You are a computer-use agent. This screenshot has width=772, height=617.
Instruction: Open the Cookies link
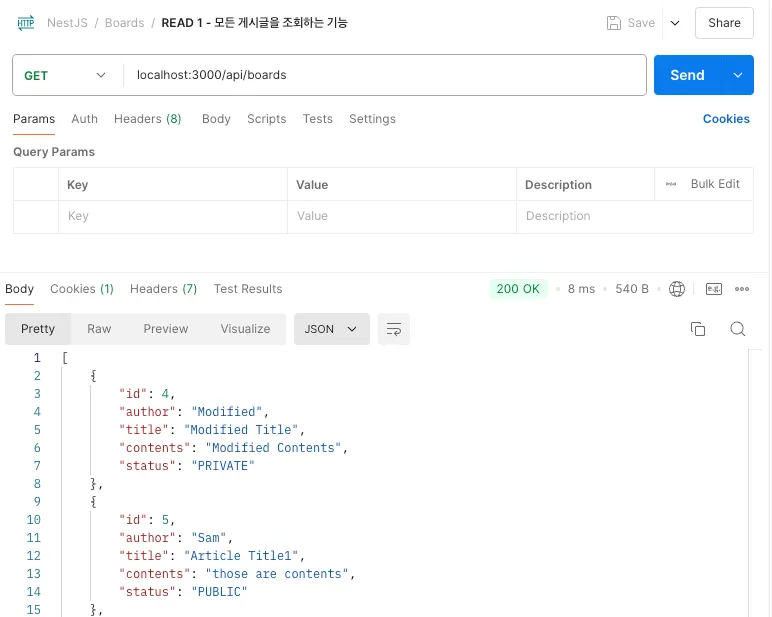(x=726, y=119)
